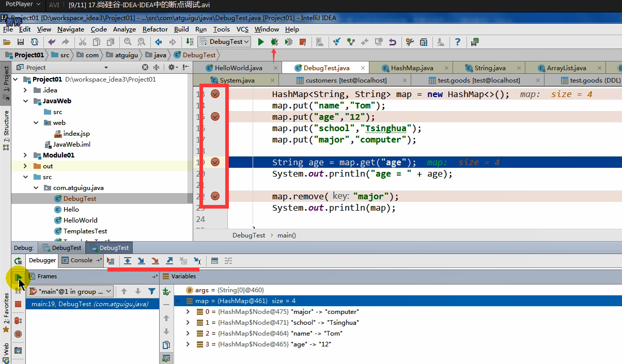
Task: Add new watch icon in Variables panel
Action: [x=166, y=292]
